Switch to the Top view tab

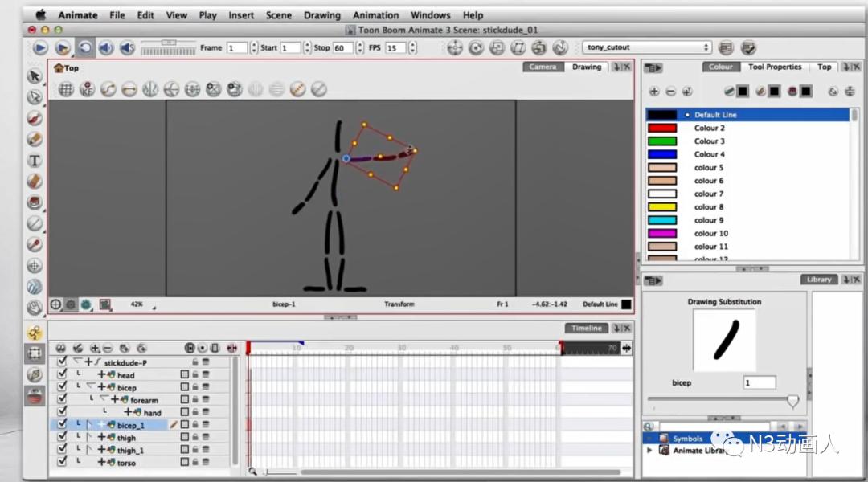(x=824, y=67)
